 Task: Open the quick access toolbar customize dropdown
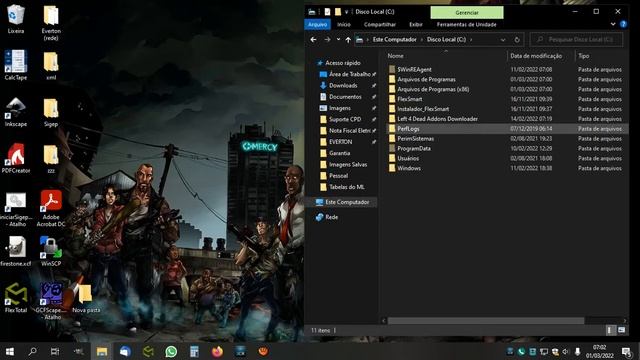347,12
